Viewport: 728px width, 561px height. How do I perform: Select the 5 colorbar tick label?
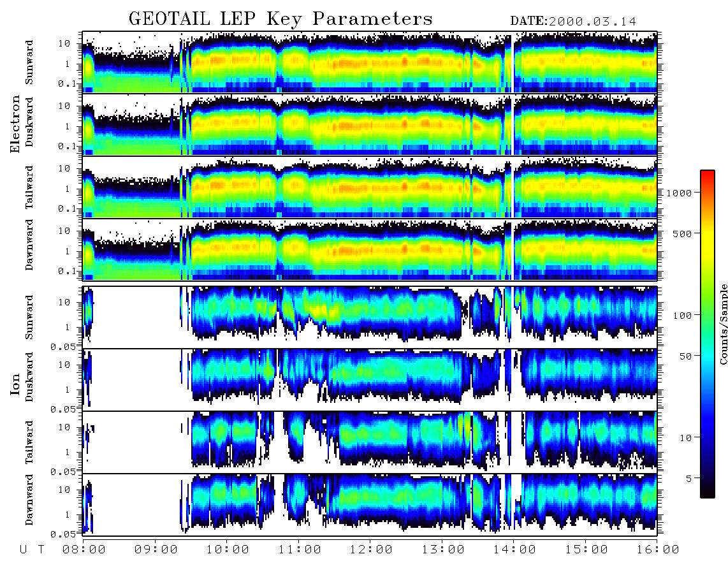[x=689, y=478]
